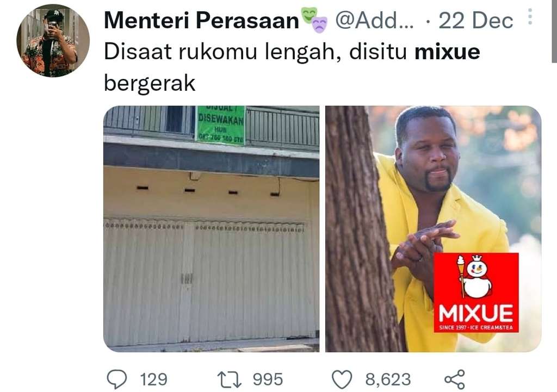Open the share icon menu

pos(455,379)
